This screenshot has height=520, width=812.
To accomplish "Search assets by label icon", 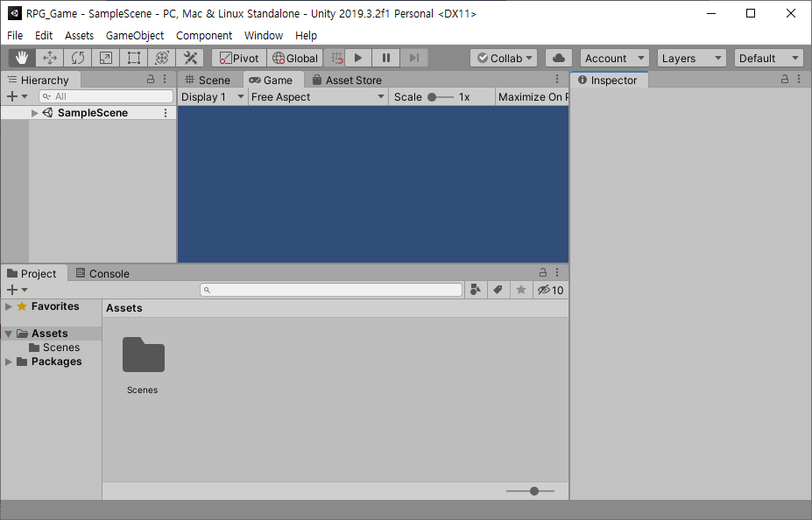I will coord(498,290).
